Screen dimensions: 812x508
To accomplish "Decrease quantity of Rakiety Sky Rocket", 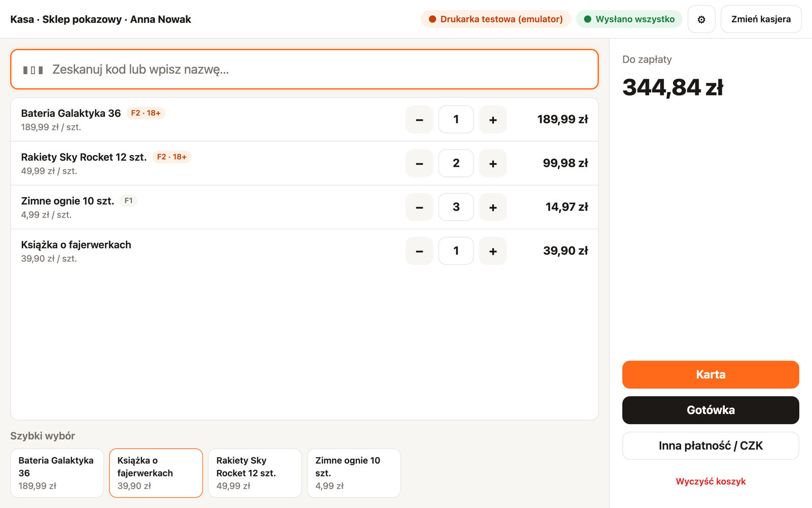I will 419,163.
